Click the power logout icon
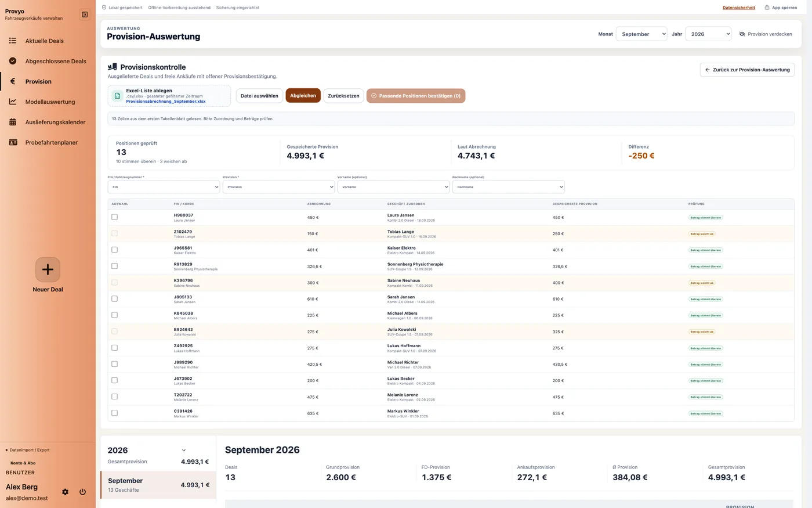 click(x=82, y=492)
